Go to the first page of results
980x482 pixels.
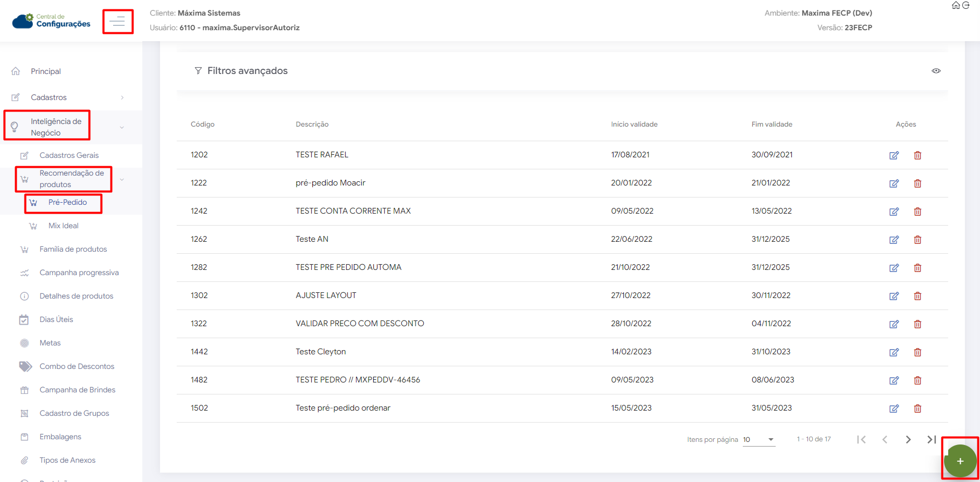pos(861,440)
